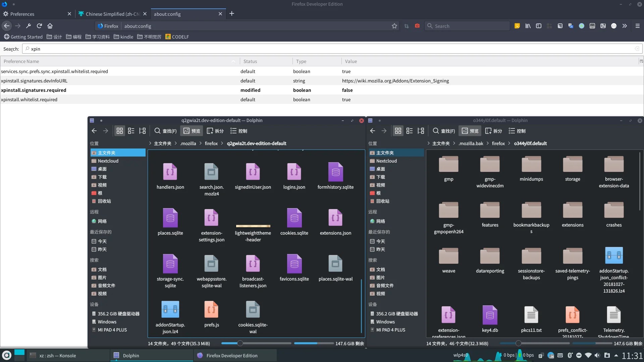Open 查找(F) search in right Dolphin
This screenshot has height=362, width=644.
[x=444, y=131]
